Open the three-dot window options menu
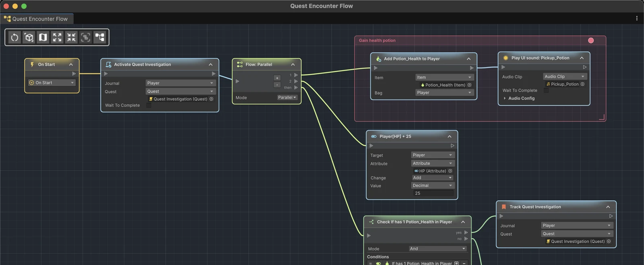The image size is (644, 265). pos(637,18)
